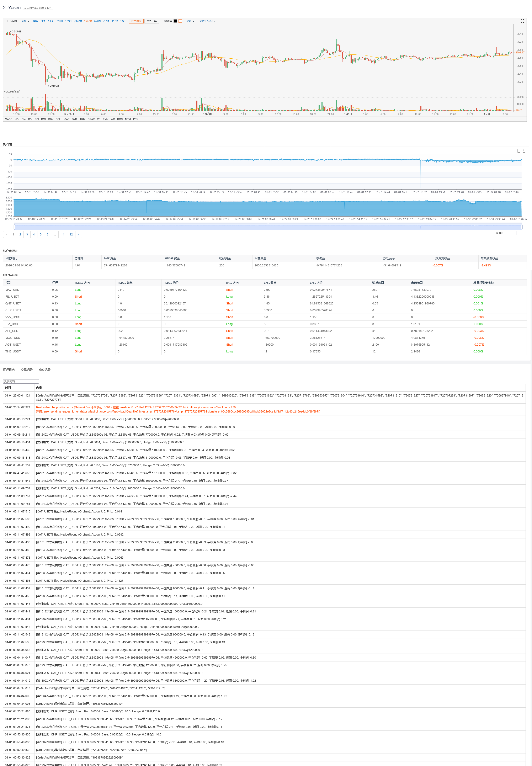Click the profit chart zoom icon

click(518, 151)
